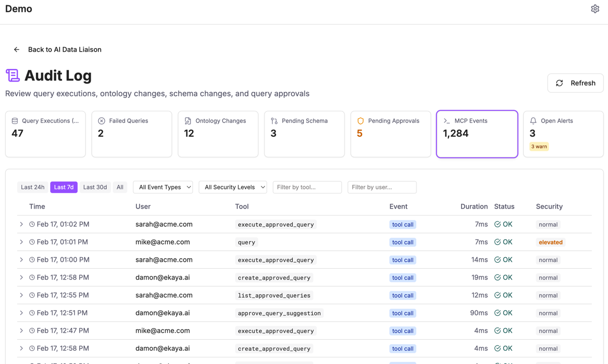Click the Filter by user input field
This screenshot has height=364, width=608.
point(382,187)
